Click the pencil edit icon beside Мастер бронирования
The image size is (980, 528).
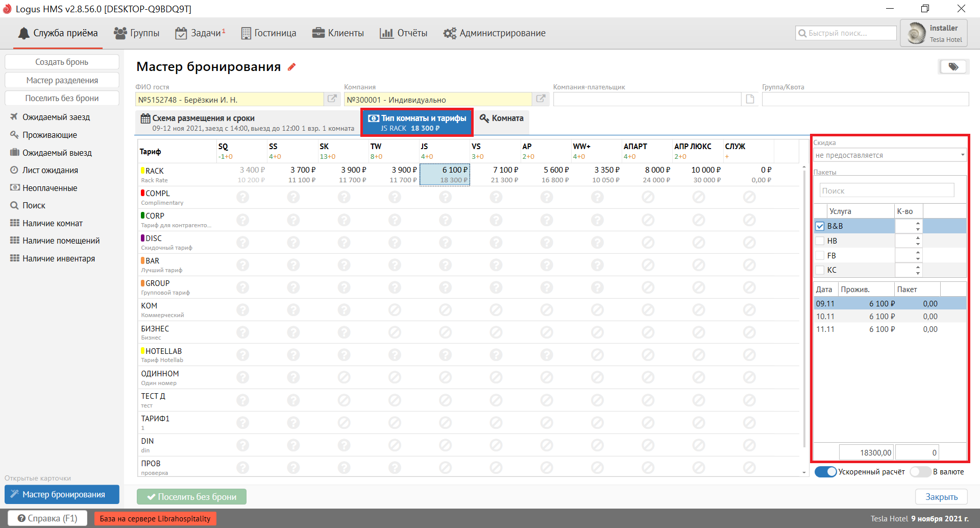(x=292, y=67)
